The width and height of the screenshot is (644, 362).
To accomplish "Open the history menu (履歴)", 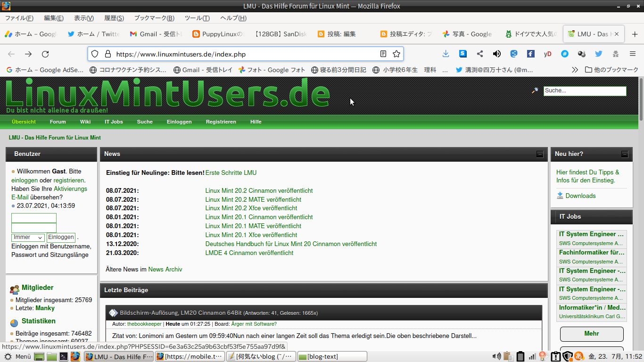I will pos(114,18).
